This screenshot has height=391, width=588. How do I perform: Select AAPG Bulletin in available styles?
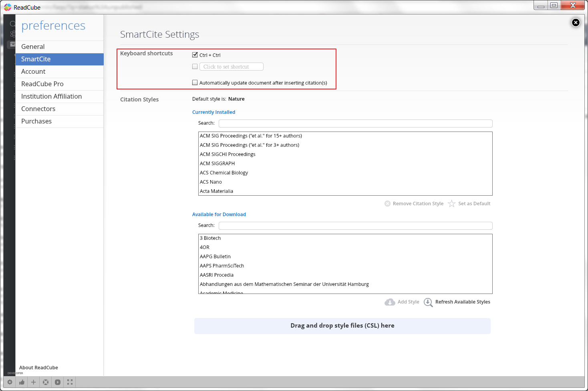tap(345, 257)
